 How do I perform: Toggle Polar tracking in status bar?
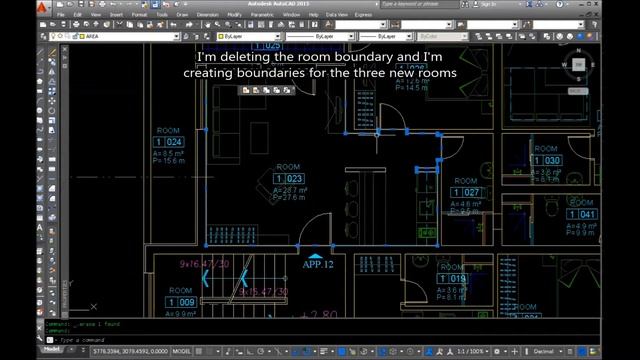[260, 351]
